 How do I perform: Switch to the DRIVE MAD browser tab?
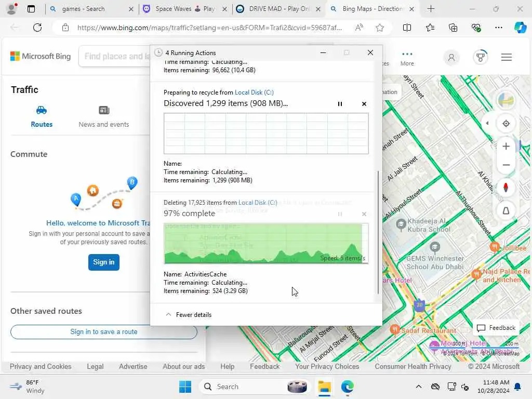[279, 9]
